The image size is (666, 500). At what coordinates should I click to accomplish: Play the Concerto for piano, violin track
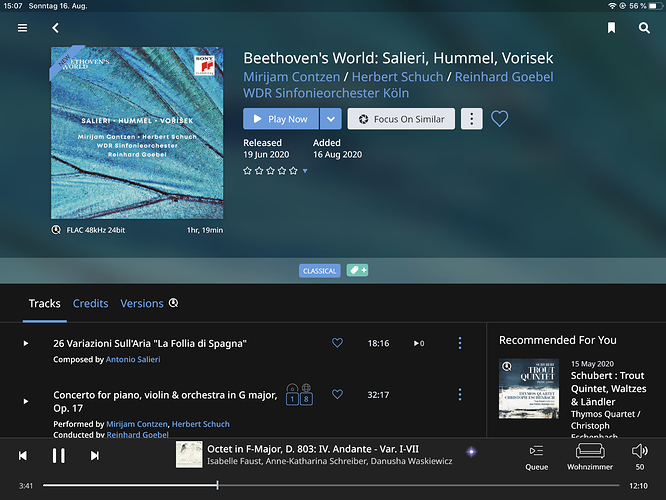pyautogui.click(x=25, y=401)
